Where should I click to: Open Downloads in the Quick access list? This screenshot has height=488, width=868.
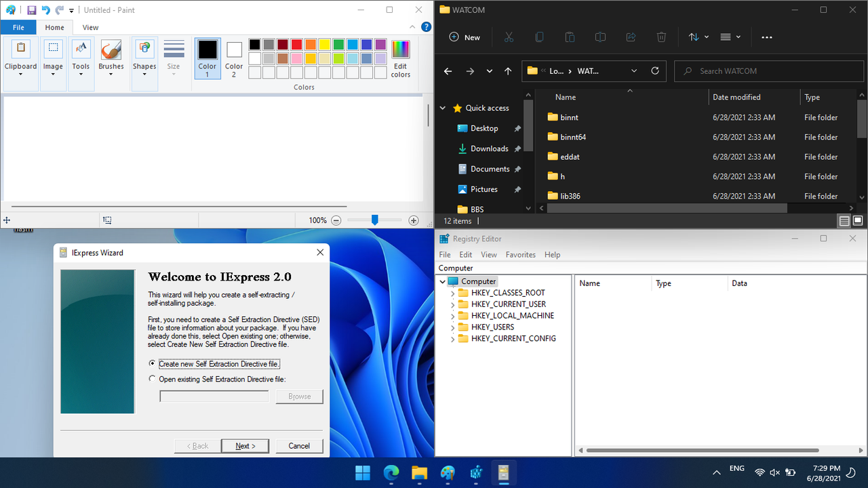[x=490, y=149]
